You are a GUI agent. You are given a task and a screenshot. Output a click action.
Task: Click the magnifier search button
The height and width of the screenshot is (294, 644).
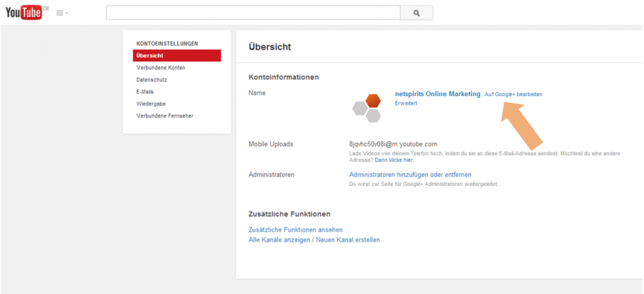pyautogui.click(x=416, y=13)
